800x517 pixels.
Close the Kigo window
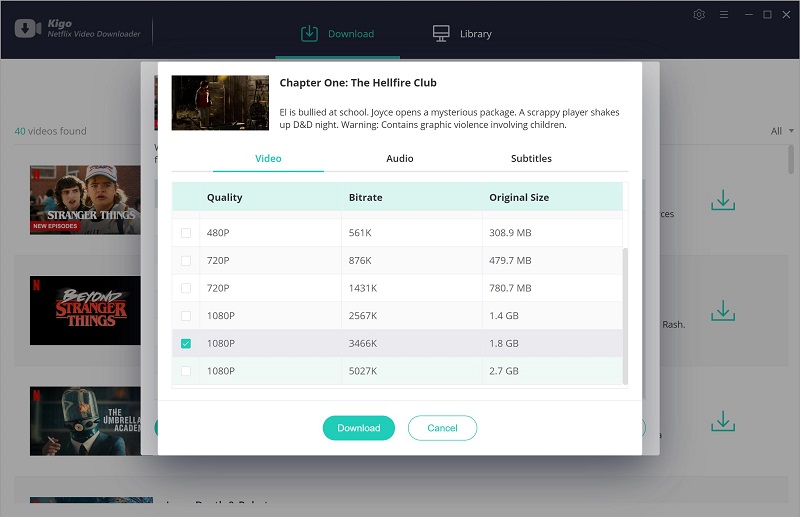coord(786,15)
